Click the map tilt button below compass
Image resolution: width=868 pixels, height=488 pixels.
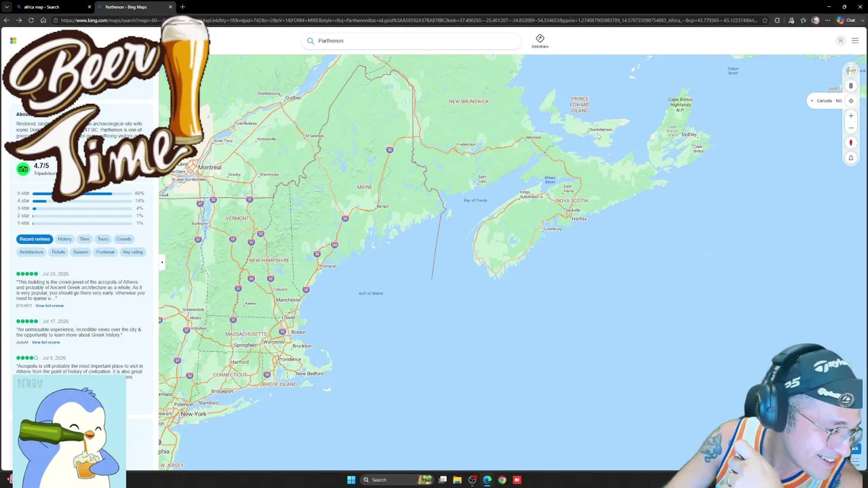(x=851, y=158)
